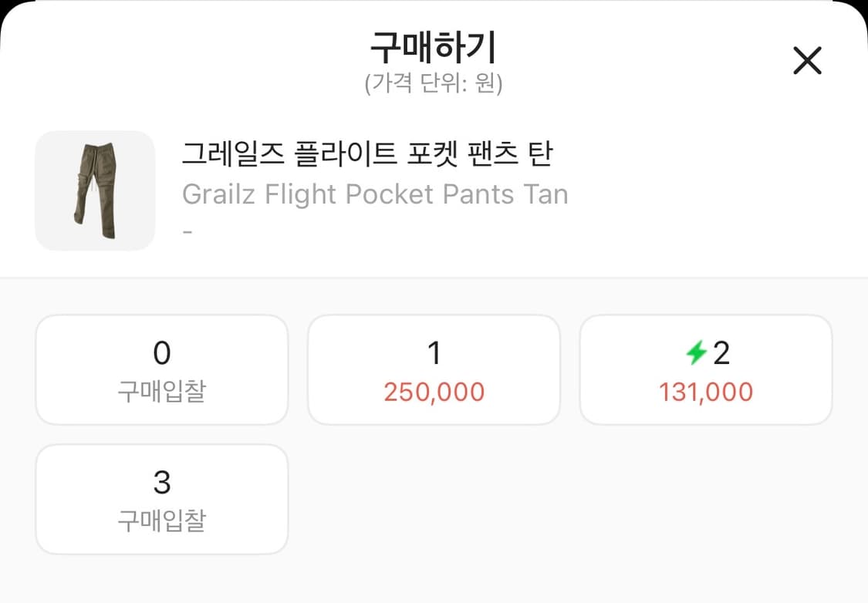Click the number 1 size label
This screenshot has width=868, height=603.
click(x=434, y=352)
